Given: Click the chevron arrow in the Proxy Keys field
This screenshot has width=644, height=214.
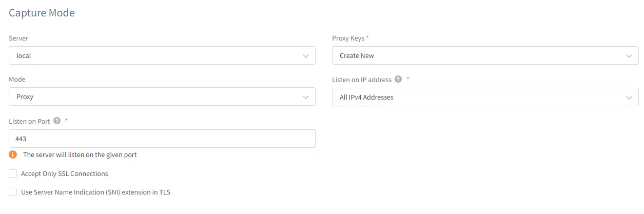Looking at the screenshot, I should point(629,55).
